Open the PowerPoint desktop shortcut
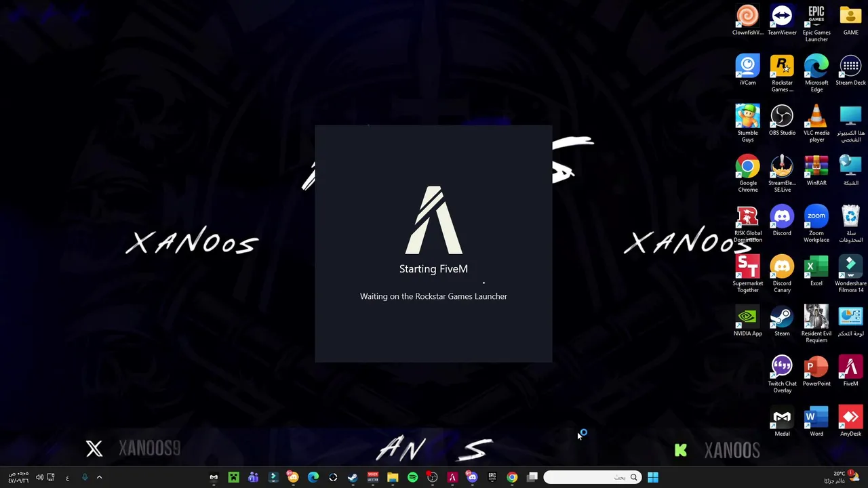Screen dimensions: 868x488 816,371
